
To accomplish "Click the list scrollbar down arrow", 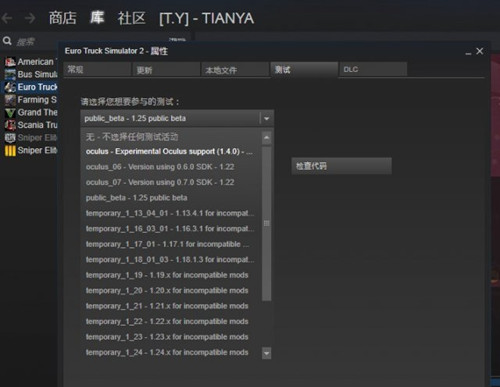I will [266, 353].
